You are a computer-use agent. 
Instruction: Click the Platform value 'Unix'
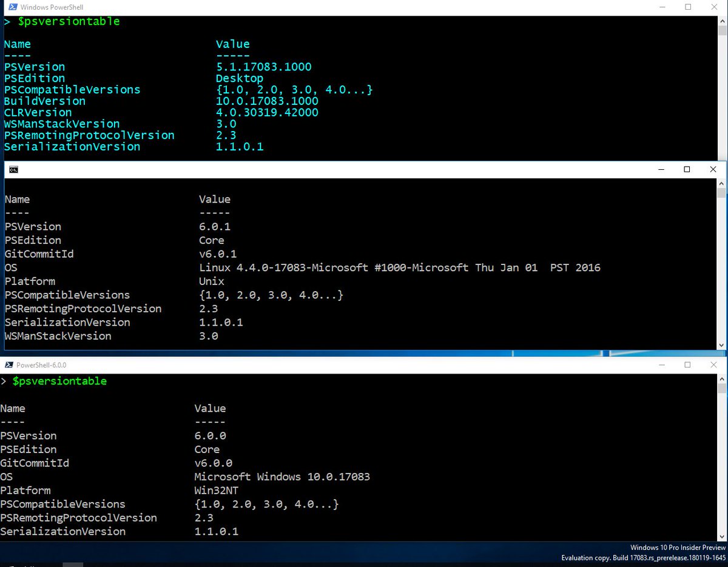point(212,281)
